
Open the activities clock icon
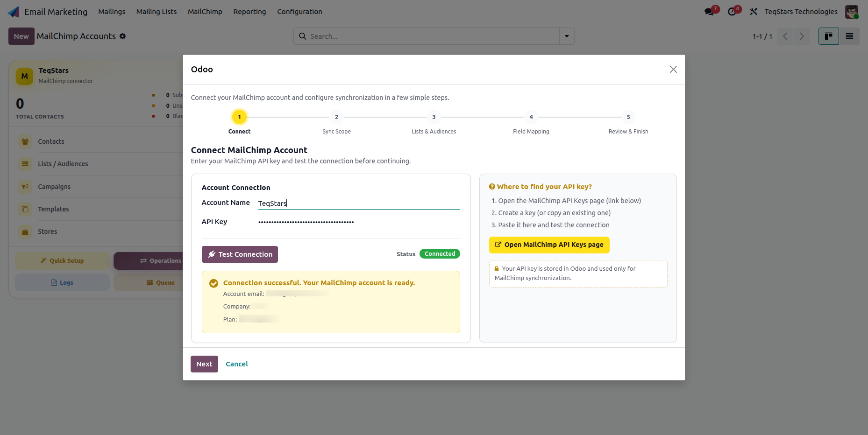[732, 12]
